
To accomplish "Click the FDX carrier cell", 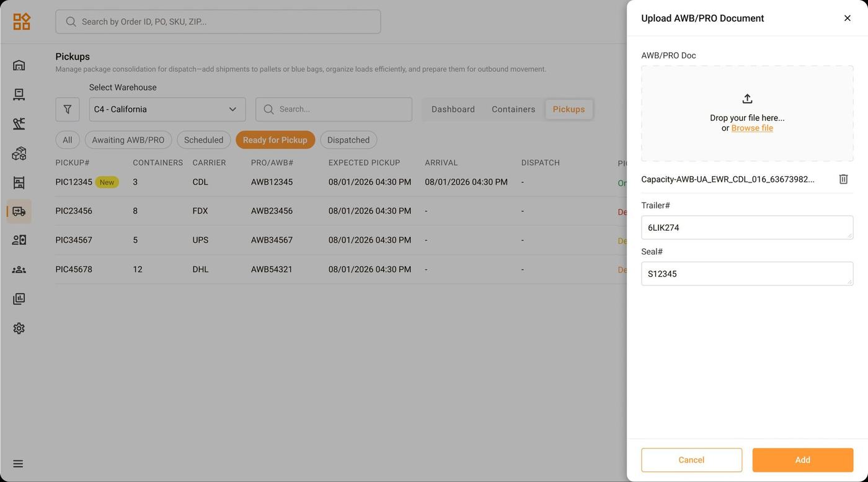I will [200, 211].
